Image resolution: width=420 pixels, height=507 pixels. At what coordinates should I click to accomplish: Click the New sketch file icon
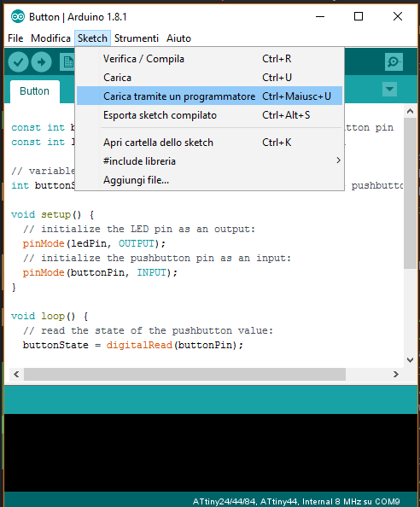coord(67,61)
